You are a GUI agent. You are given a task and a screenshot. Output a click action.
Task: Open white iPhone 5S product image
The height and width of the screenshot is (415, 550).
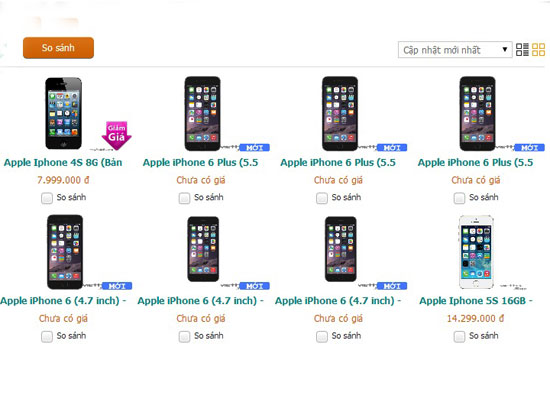coord(476,252)
